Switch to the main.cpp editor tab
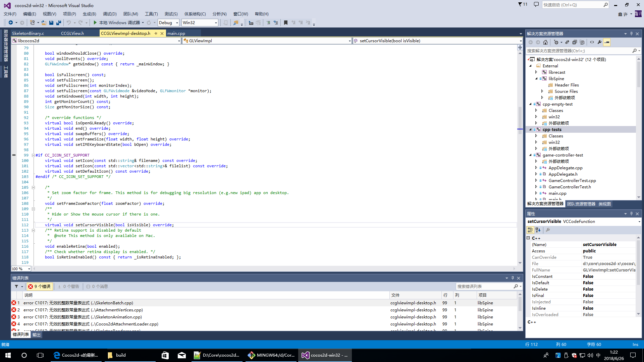This screenshot has height=362, width=644. [176, 33]
